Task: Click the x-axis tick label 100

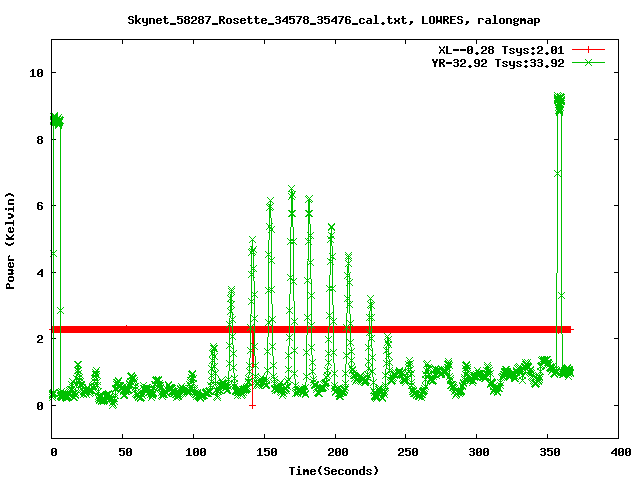Action: coord(196,452)
